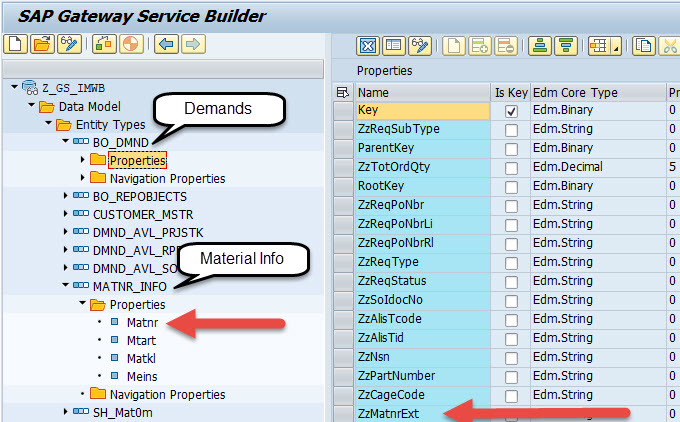Click the Name column header

pos(423,92)
